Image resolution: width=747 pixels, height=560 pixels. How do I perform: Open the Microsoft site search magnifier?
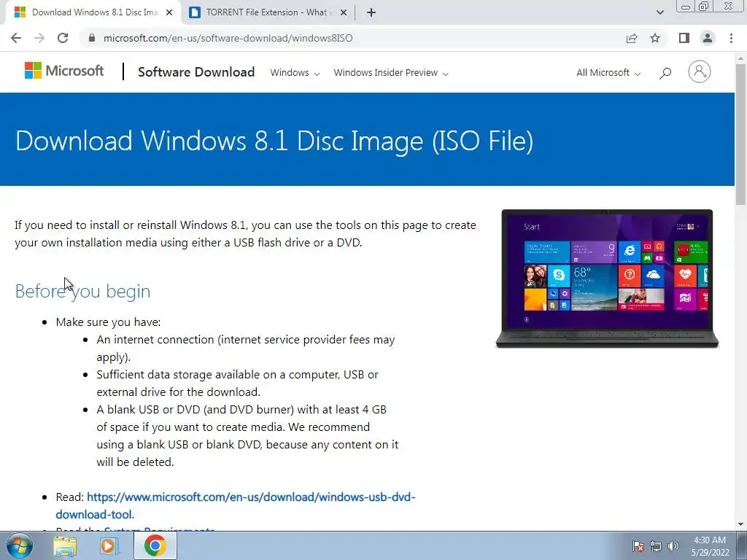click(x=665, y=73)
